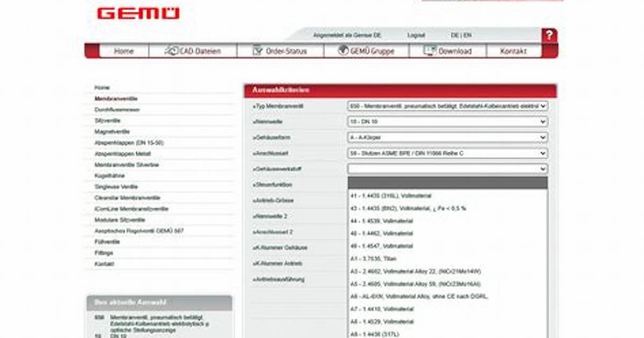Select the A1 Titan material option
The width and height of the screenshot is (644, 338).
click(447, 259)
